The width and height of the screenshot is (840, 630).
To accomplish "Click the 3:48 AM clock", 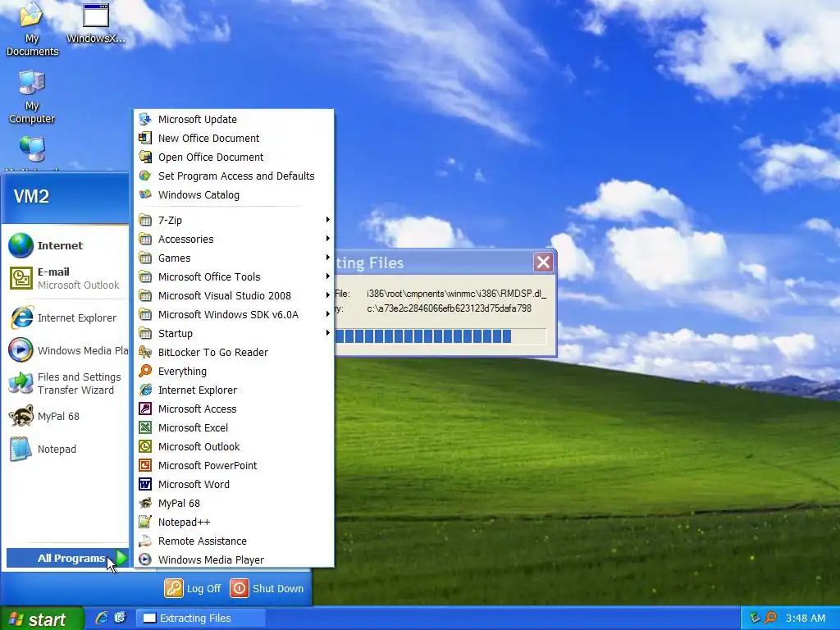I will (806, 618).
